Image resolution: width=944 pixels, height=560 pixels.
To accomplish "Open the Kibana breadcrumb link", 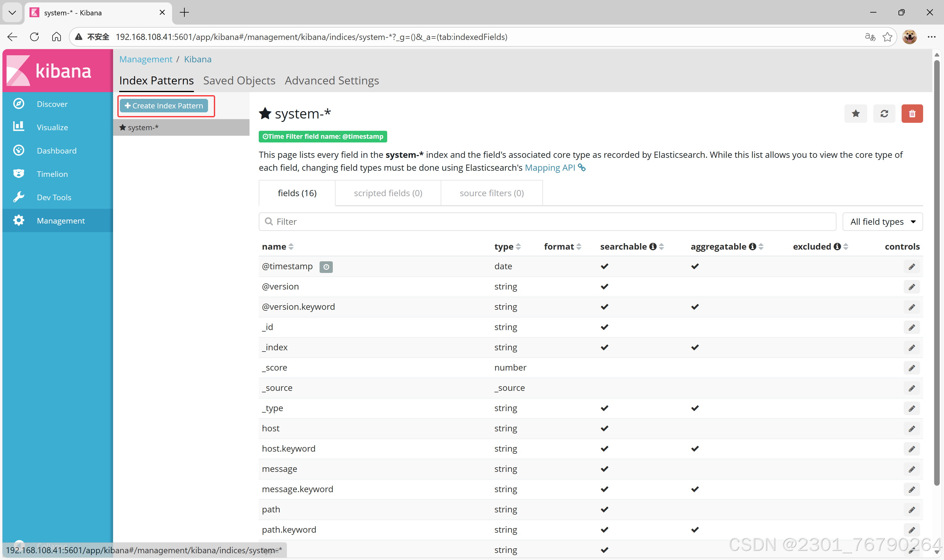I will coord(198,59).
